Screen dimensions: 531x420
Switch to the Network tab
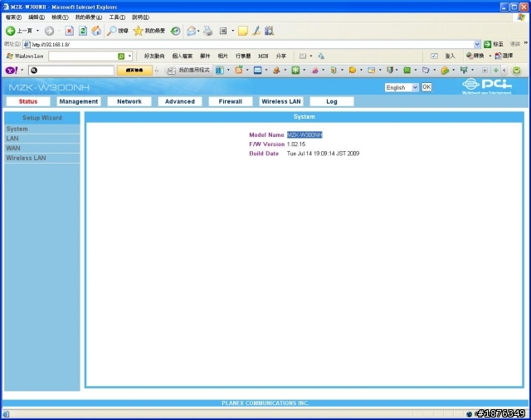pyautogui.click(x=129, y=101)
